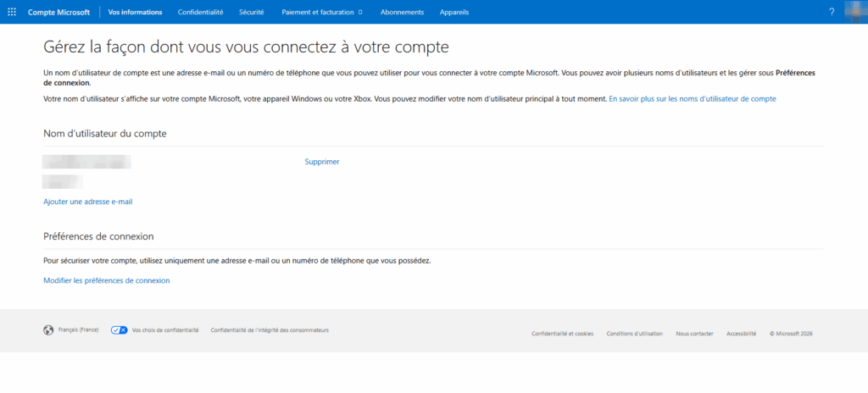The width and height of the screenshot is (868, 393).
Task: Click the privacy choices check-and-cross icon
Action: pos(119,329)
